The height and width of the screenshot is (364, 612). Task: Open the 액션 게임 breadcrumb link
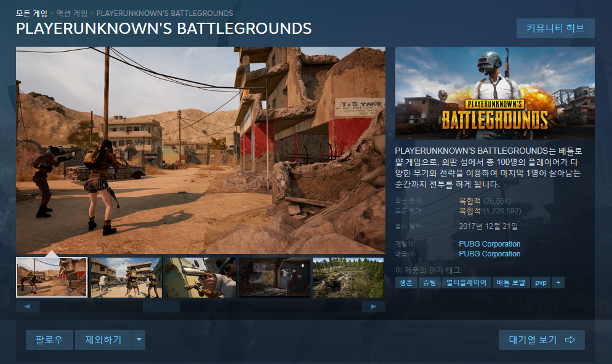click(72, 14)
